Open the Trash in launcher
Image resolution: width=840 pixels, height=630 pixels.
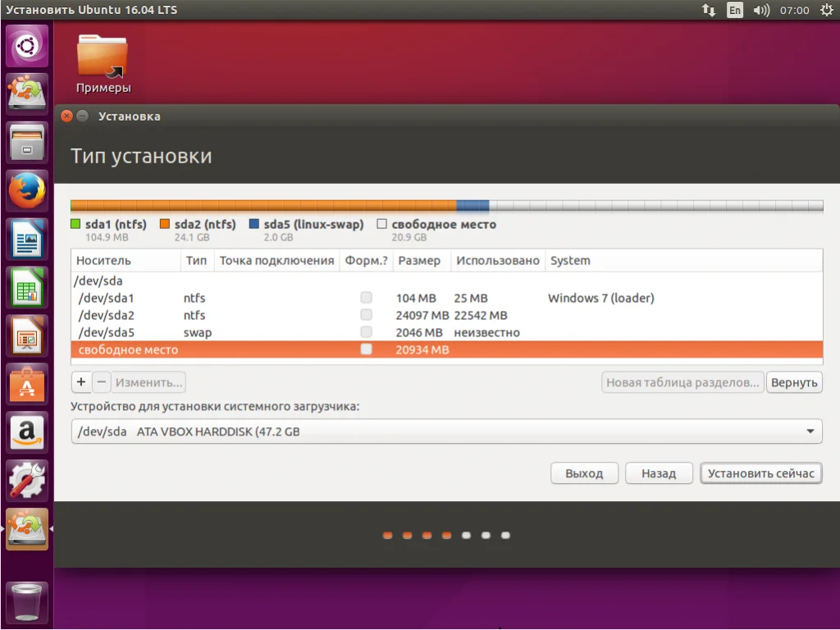tap(27, 602)
